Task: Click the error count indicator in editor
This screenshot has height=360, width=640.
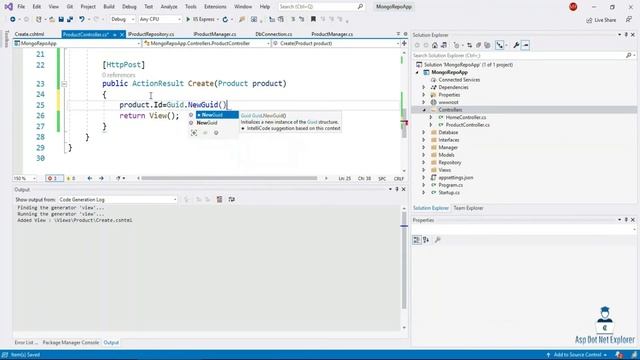Action: (54, 178)
